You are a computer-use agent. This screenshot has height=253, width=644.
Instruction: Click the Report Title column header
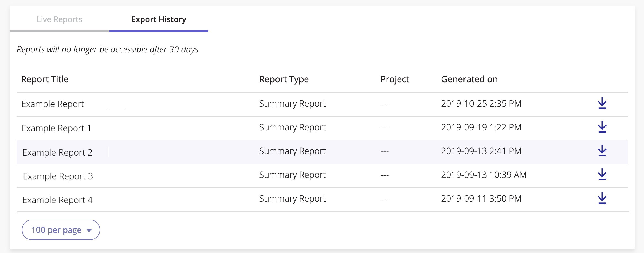coord(45,79)
